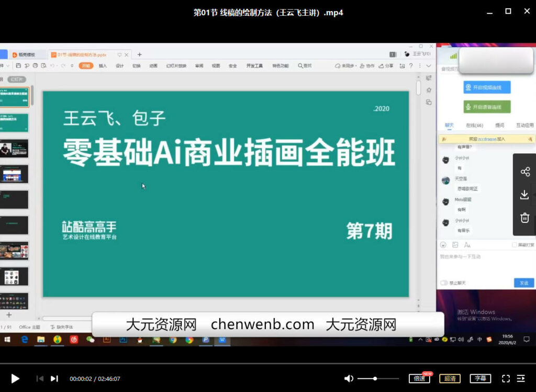
Task: Add a new slide with plus button
Action: 9,315
